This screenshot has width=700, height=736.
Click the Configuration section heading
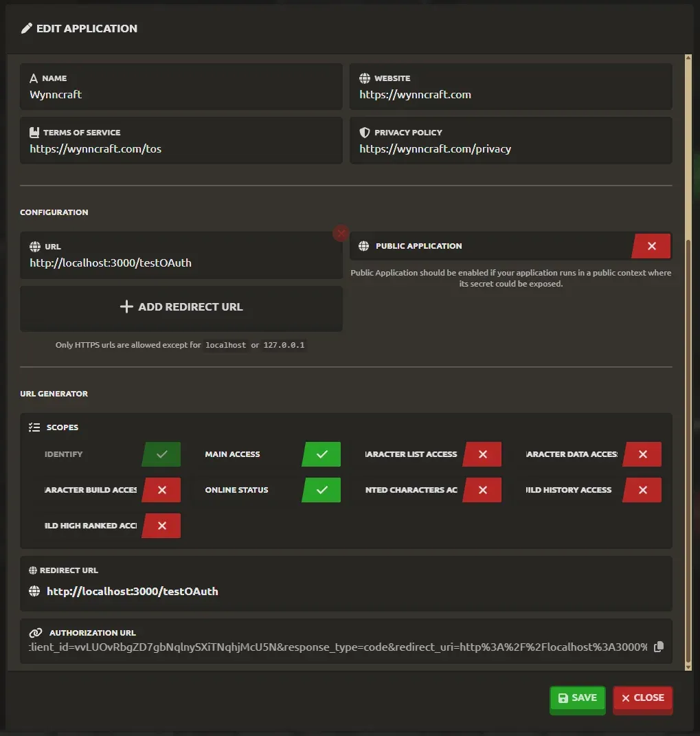click(54, 212)
